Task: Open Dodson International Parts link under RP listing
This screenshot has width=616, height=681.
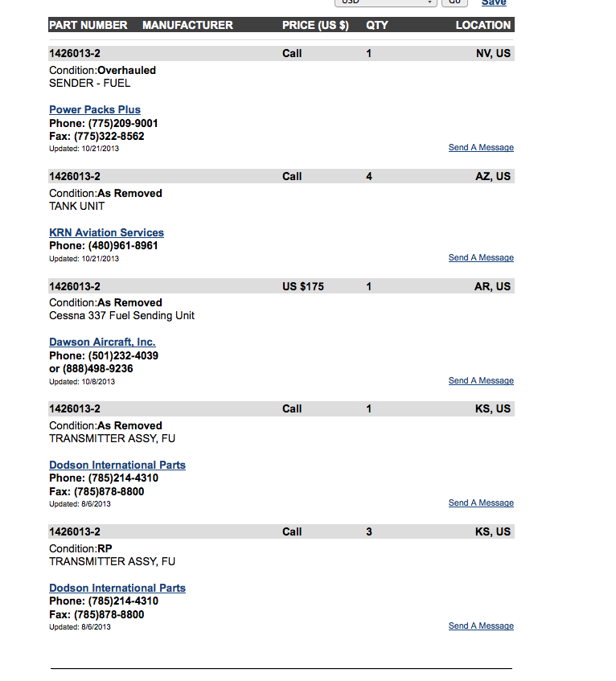Action: [x=117, y=588]
